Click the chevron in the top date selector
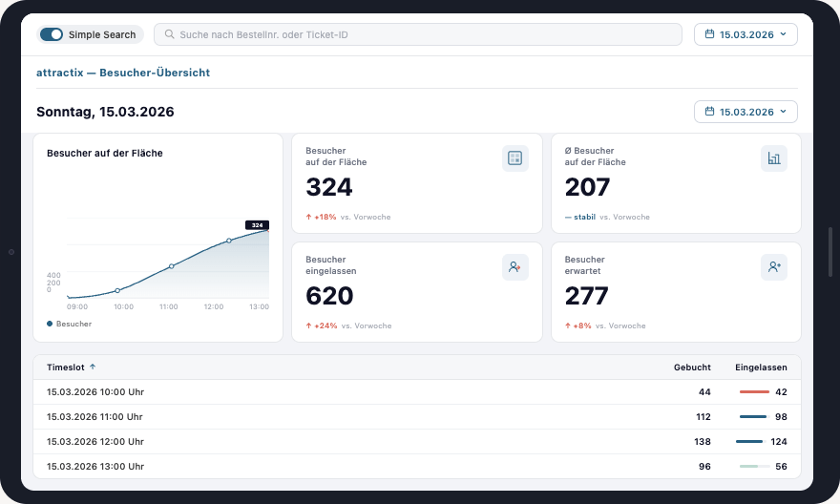840x504 pixels. (x=783, y=34)
